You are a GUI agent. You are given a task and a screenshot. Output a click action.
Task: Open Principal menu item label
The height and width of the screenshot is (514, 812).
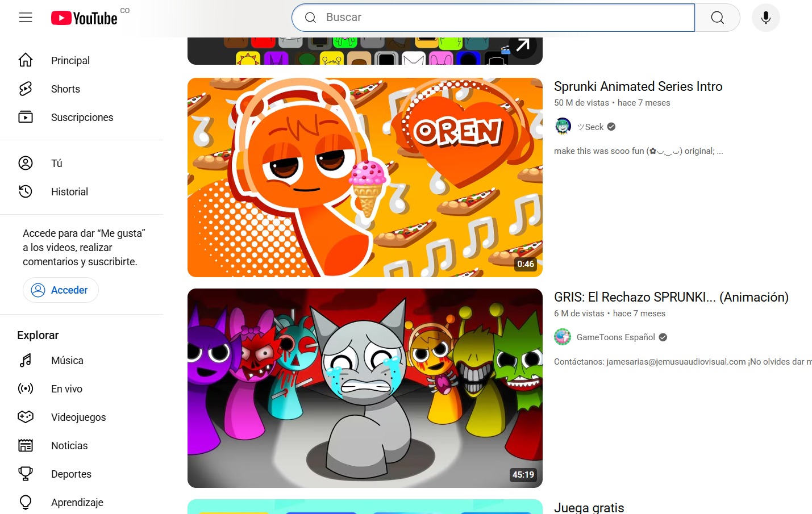click(70, 61)
